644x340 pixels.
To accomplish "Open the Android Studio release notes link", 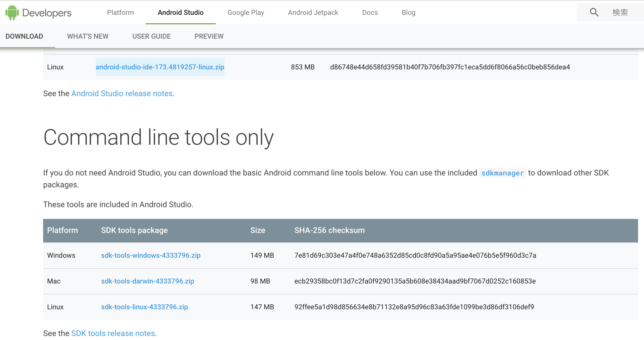I will click(122, 93).
